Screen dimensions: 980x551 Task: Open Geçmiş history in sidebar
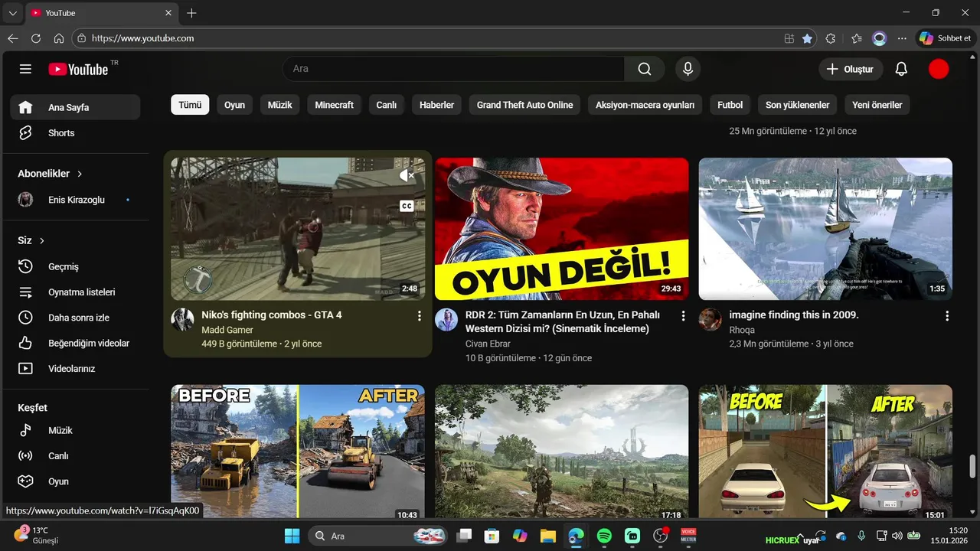point(75,266)
